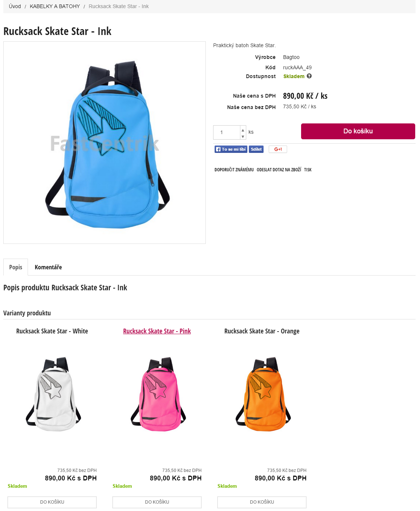Recommend the product with Google +1 button
Image resolution: width=420 pixels, height=511 pixels.
(278, 149)
